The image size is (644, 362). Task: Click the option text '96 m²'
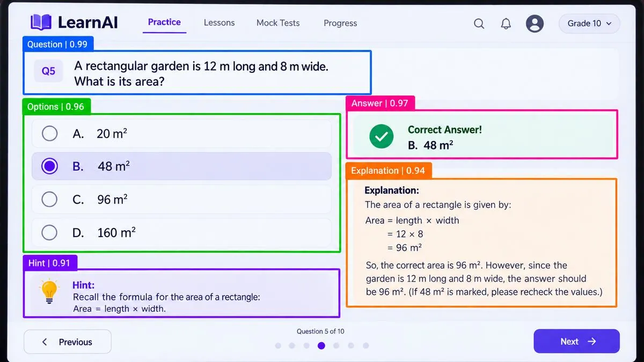click(112, 200)
